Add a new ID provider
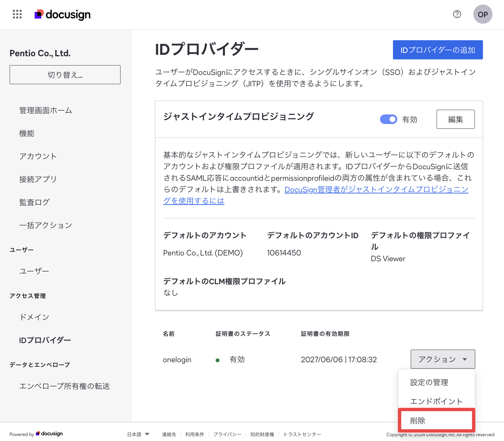 coord(437,50)
